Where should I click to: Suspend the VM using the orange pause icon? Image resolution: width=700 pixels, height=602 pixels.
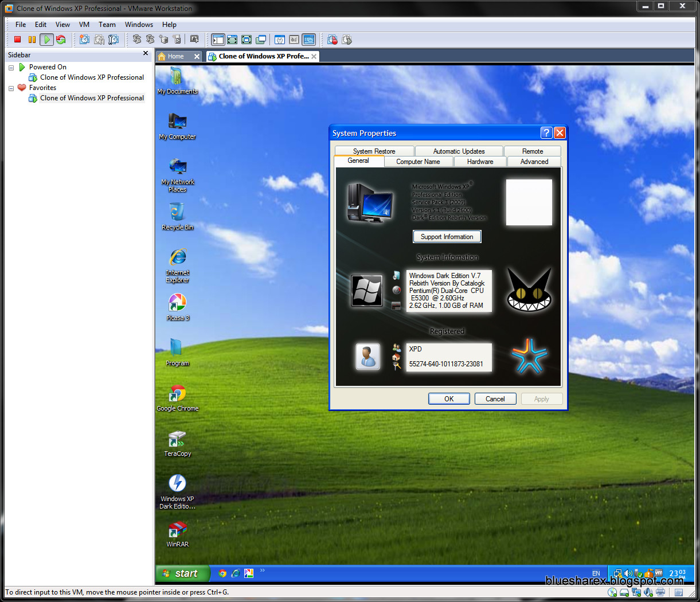click(x=32, y=40)
